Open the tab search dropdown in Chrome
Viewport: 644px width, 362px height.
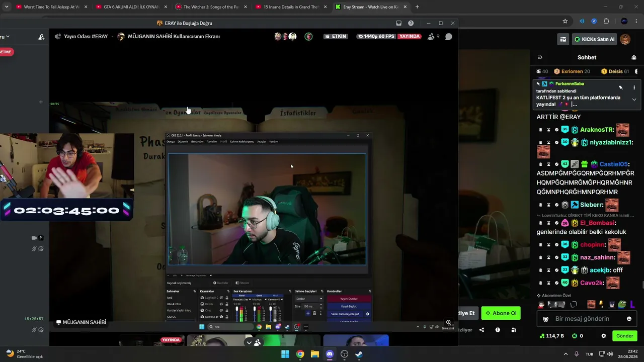click(6, 7)
